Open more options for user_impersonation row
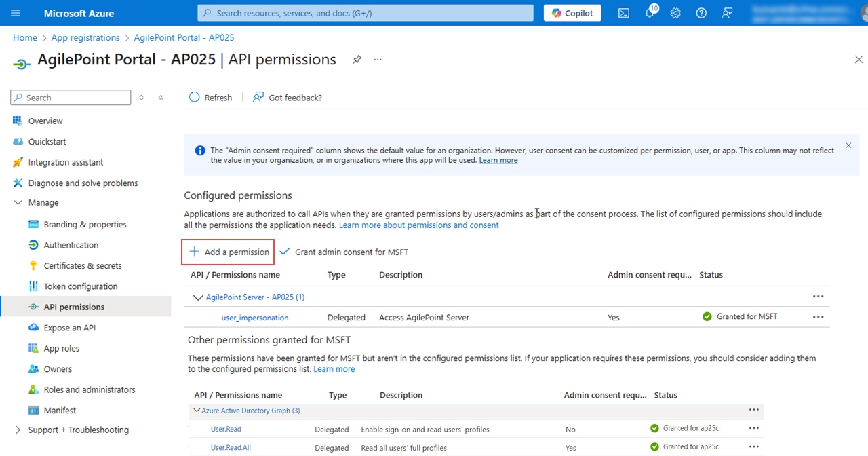Screen dimensions: 868x456 pyautogui.click(x=818, y=317)
